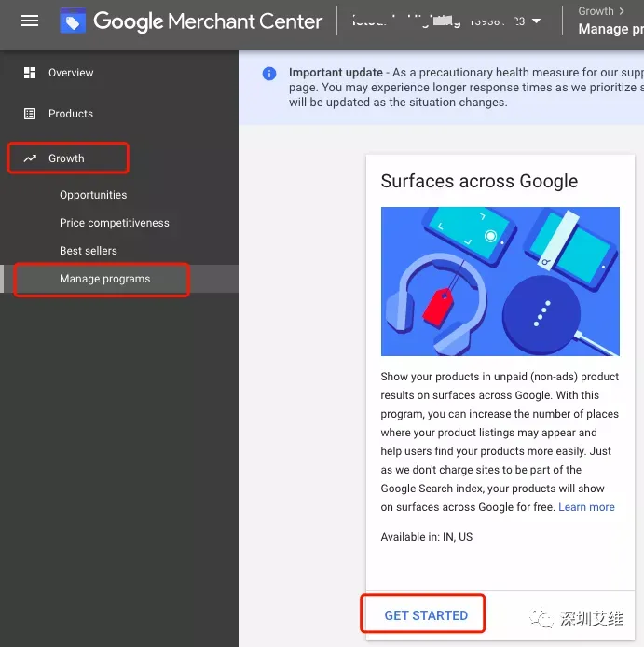Click the 'Important update' banner text
Image resolution: width=644 pixels, height=647 pixels.
[x=336, y=73]
